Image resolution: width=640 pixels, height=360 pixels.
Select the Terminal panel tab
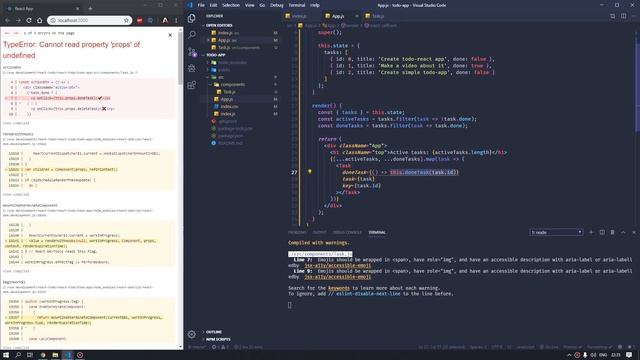377,232
